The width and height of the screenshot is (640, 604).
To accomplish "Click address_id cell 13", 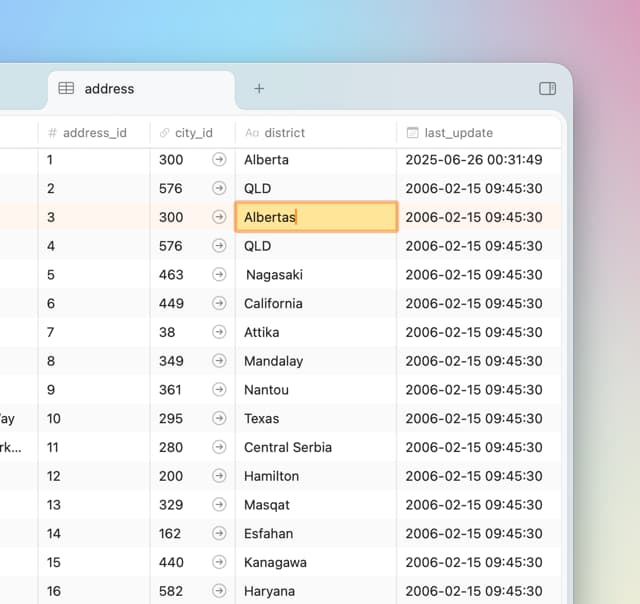I will click(94, 504).
